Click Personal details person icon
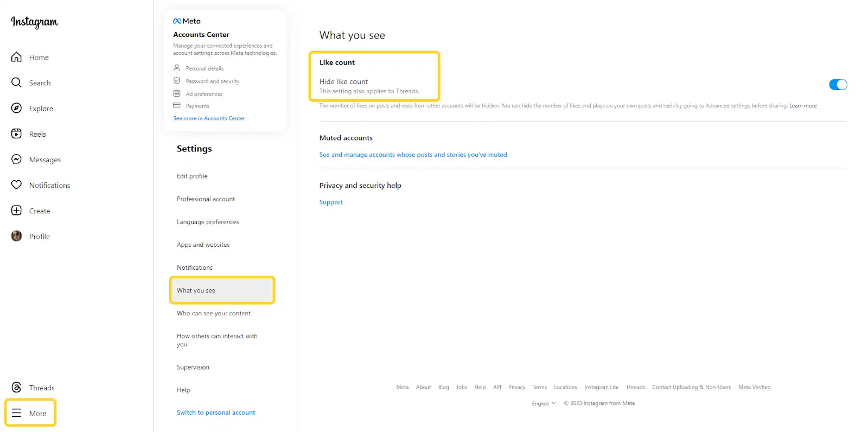This screenshot has width=868, height=432. pos(177,68)
